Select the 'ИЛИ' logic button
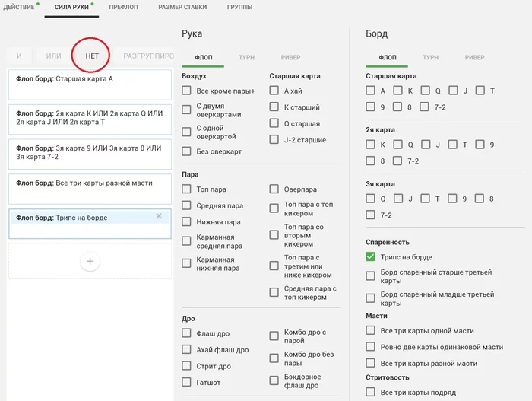Image resolution: width=532 pixels, height=401 pixels. pyautogui.click(x=53, y=56)
